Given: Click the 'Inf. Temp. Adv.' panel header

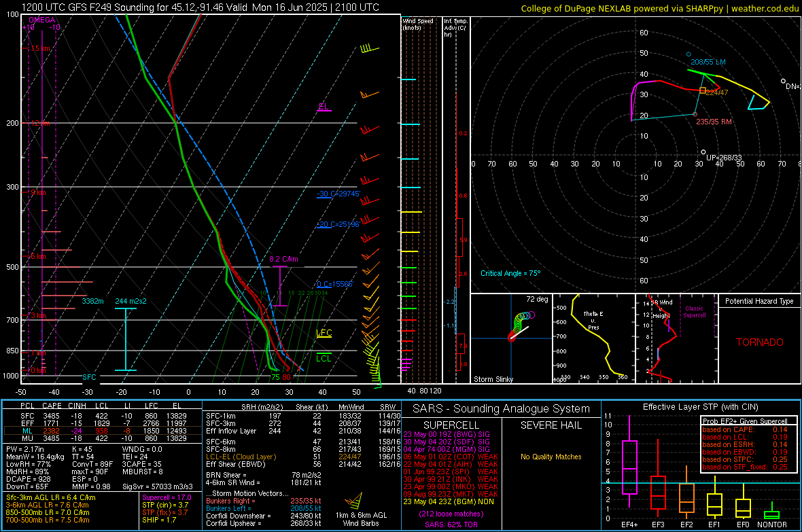Looking at the screenshot, I should click(x=455, y=28).
